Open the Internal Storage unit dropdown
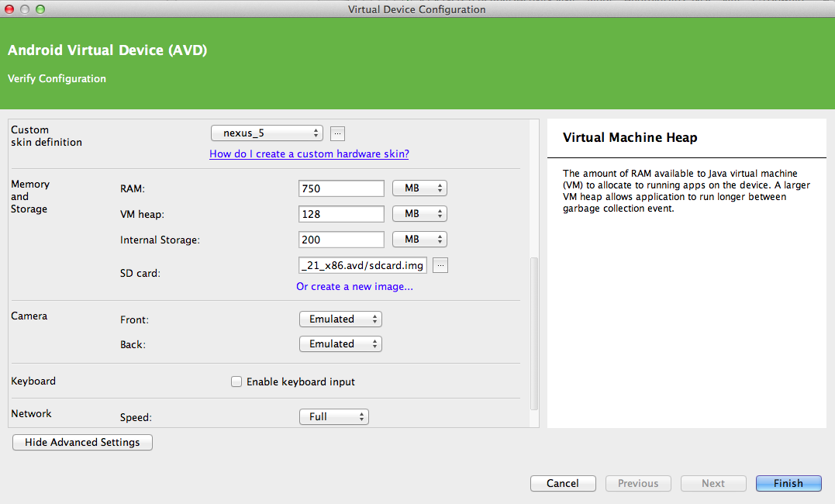Image resolution: width=835 pixels, height=504 pixels. (419, 240)
